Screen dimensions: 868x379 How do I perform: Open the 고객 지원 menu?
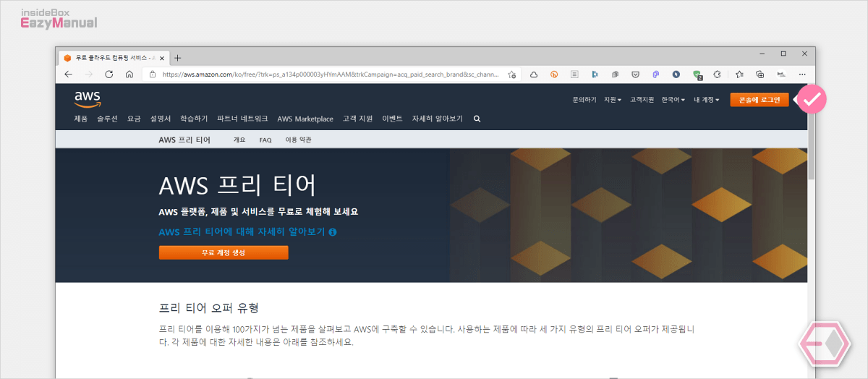tap(357, 119)
